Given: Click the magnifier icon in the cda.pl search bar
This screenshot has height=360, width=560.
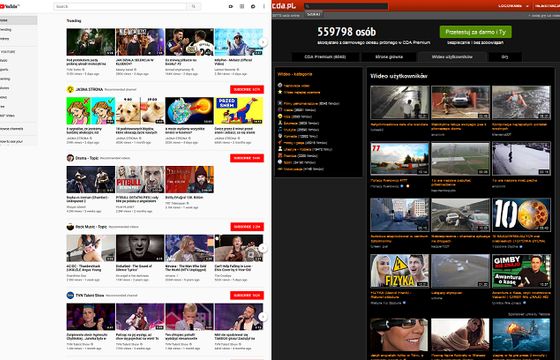Looking at the screenshot, I should pos(308,6).
